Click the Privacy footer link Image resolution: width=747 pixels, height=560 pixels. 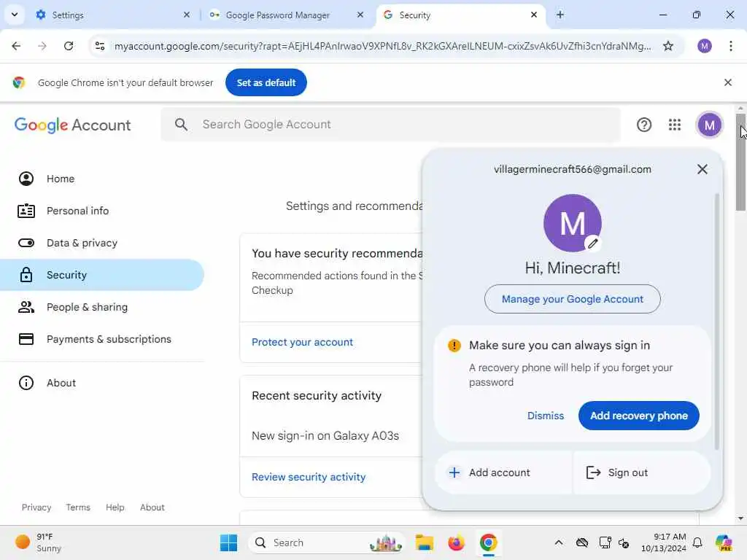click(x=36, y=507)
